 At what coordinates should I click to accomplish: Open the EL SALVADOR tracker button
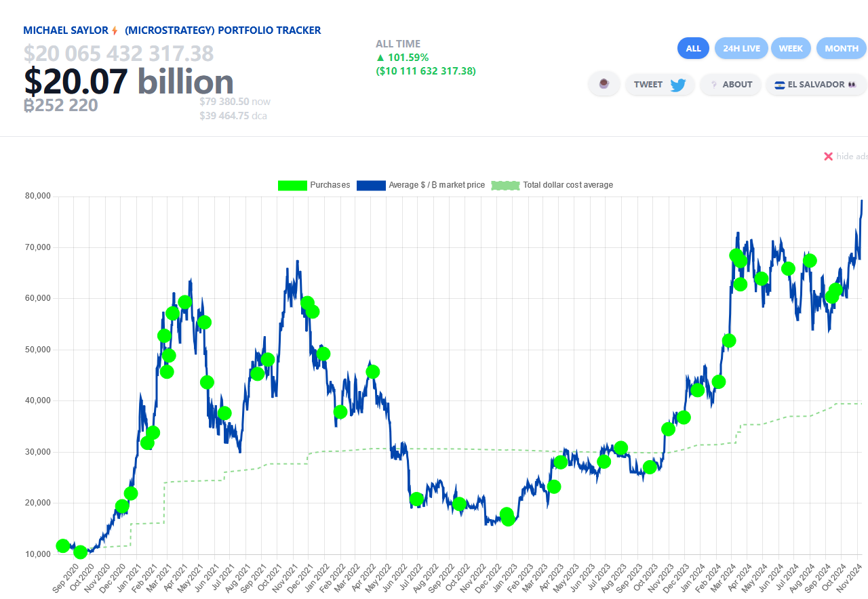pyautogui.click(x=816, y=84)
